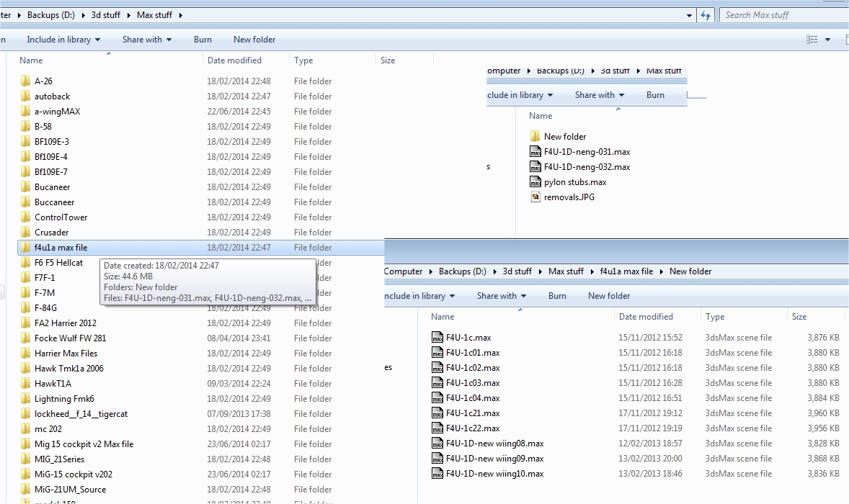849x504 pixels.
Task: Click the autoback folder icon
Action: pyautogui.click(x=25, y=96)
